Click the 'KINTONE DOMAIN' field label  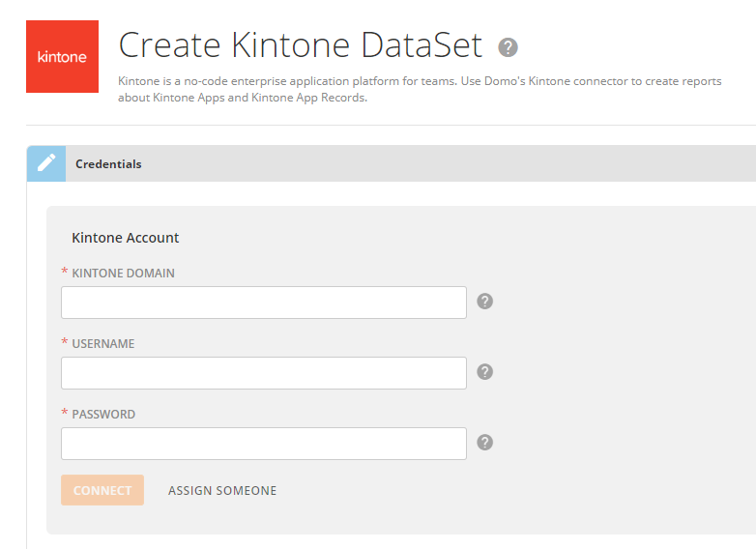click(x=123, y=274)
